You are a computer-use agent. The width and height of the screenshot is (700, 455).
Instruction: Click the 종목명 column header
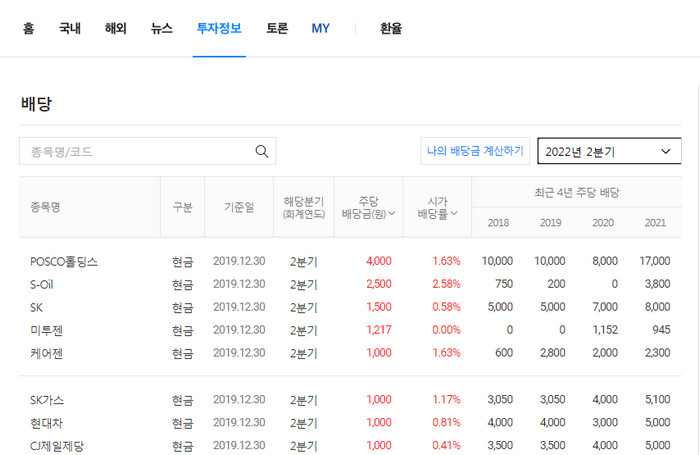(45, 207)
